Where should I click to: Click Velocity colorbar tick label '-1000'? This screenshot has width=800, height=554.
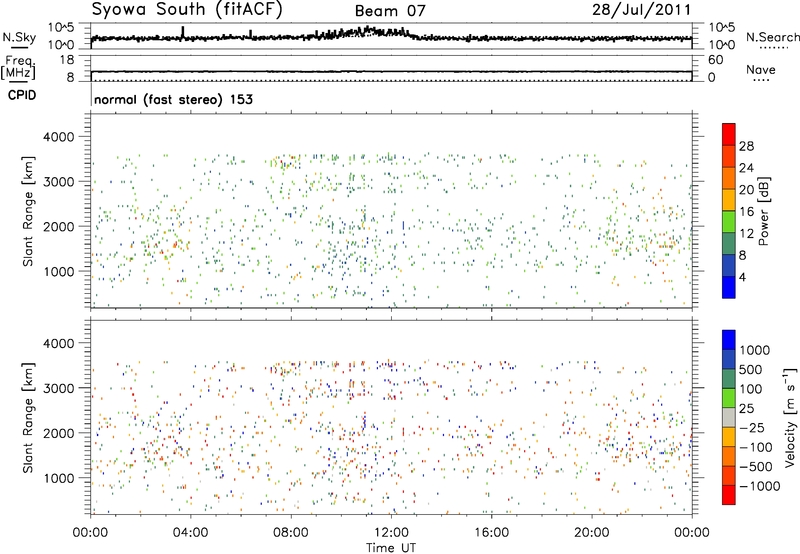click(760, 486)
